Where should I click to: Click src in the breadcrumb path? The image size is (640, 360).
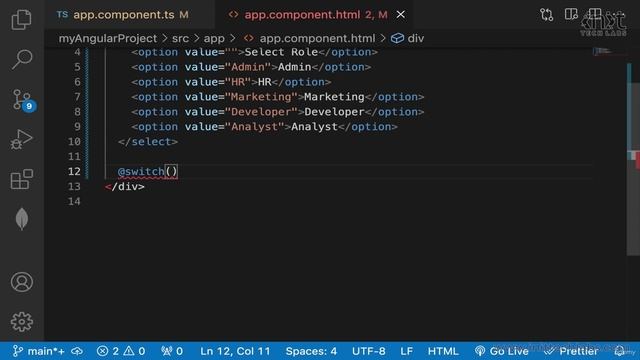point(180,38)
